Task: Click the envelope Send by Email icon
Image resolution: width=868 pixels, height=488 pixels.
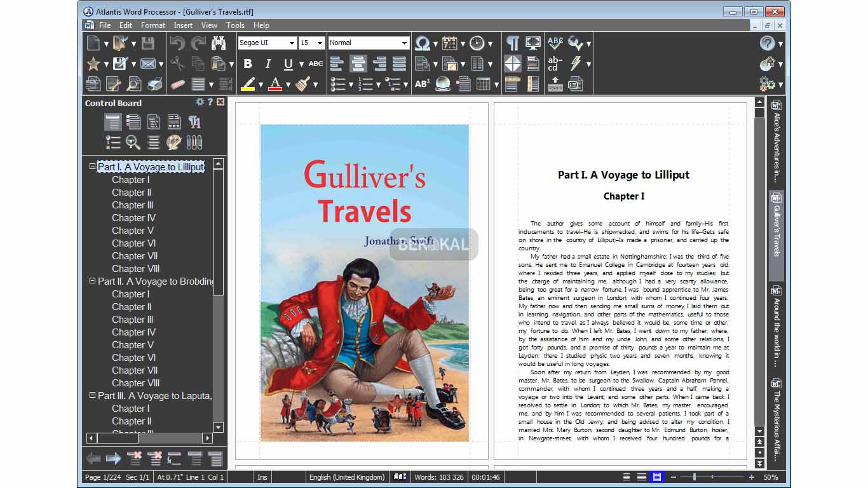Action: (x=148, y=64)
